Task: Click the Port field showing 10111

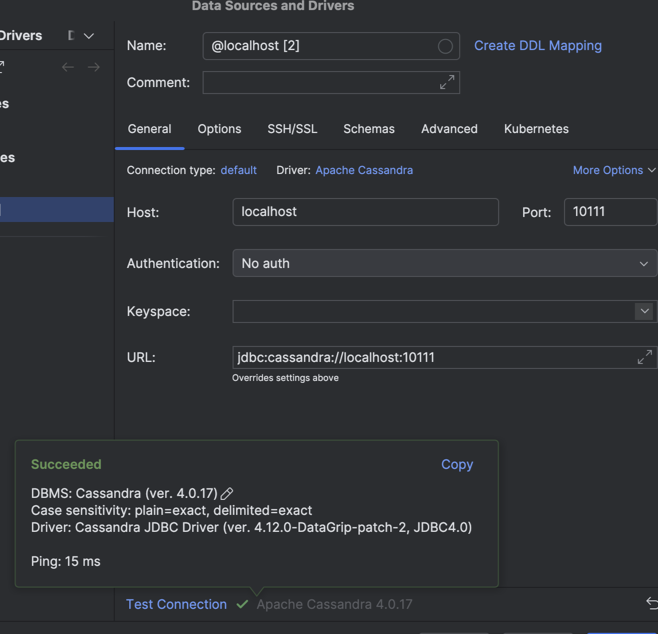Action: pos(611,212)
